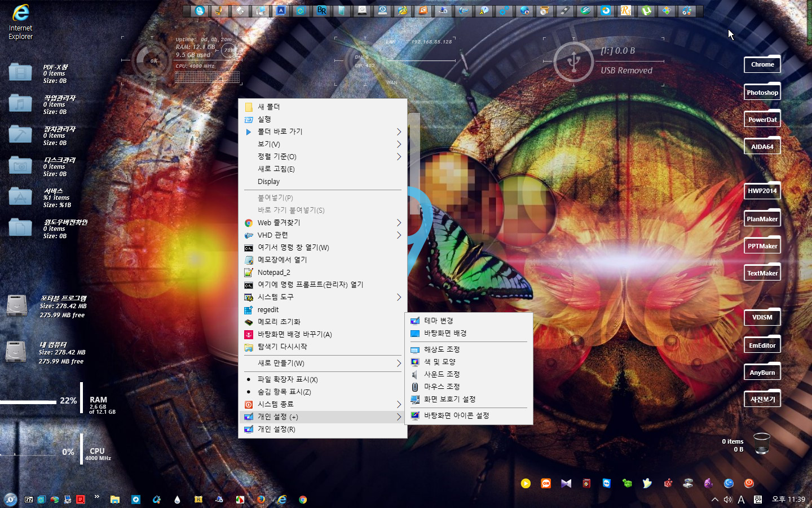
Task: Expand the 정렬 기준(O) submenu
Action: pos(323,156)
